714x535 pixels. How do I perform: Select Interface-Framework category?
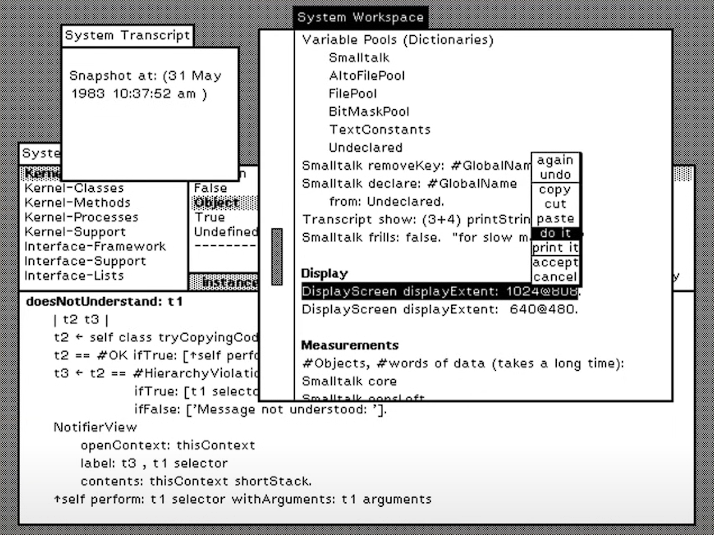click(95, 246)
